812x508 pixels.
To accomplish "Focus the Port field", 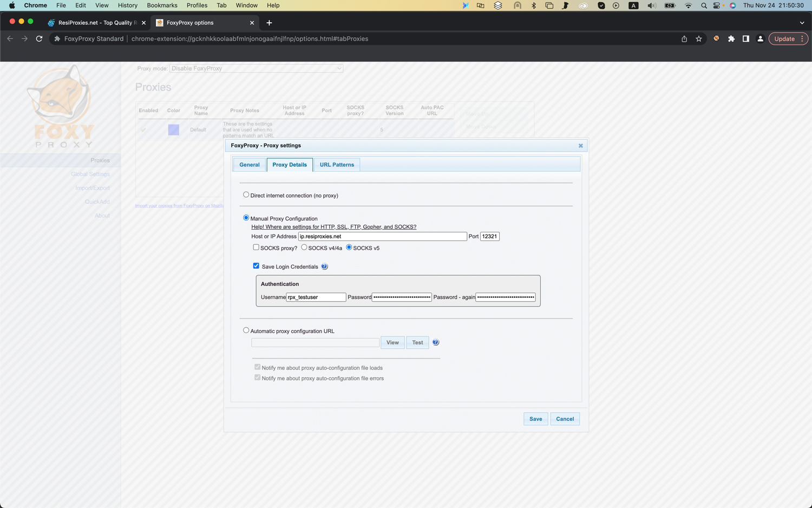I will pyautogui.click(x=490, y=236).
